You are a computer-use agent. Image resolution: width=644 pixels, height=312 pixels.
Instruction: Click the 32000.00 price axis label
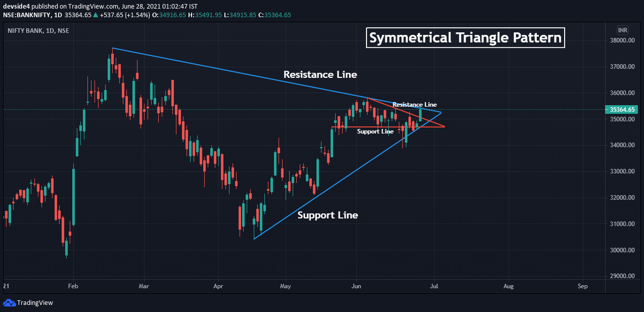[623, 198]
